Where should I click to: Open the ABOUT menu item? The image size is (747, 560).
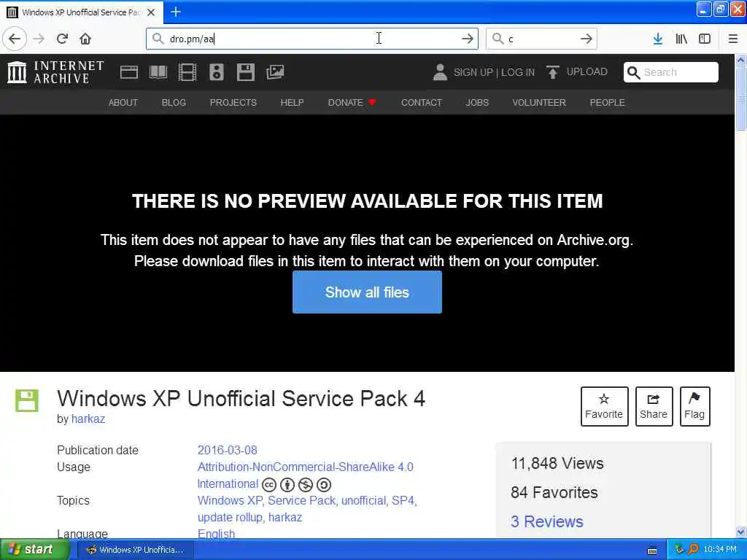coord(123,102)
